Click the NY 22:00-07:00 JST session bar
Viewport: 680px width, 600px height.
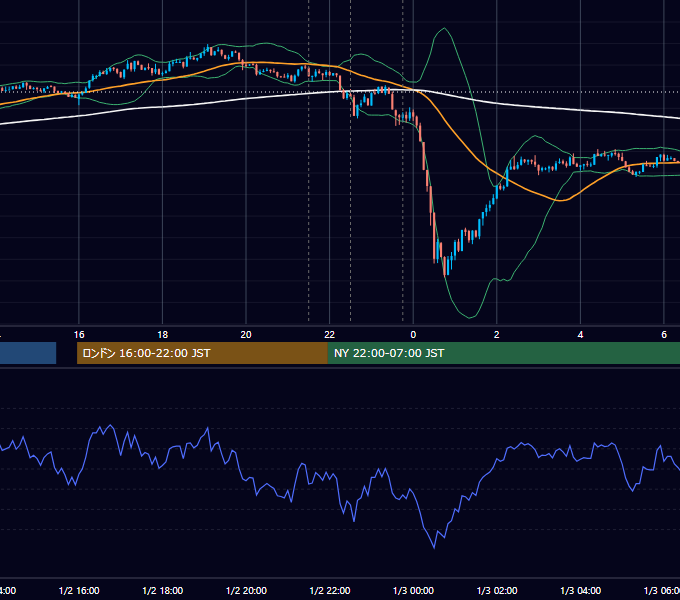pos(504,353)
